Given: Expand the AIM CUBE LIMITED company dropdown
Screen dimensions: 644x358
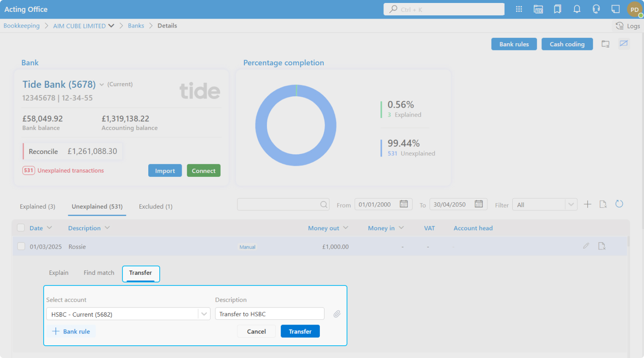Looking at the screenshot, I should 111,26.
